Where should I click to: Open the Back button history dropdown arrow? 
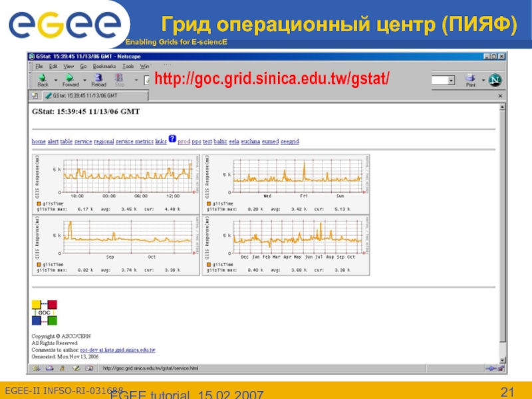point(56,80)
